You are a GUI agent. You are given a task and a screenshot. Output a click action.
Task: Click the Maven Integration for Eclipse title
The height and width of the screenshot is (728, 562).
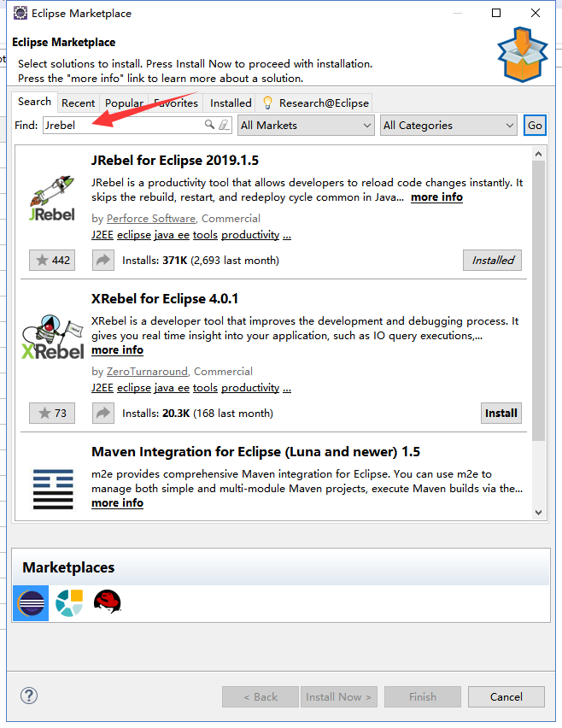[x=255, y=452]
